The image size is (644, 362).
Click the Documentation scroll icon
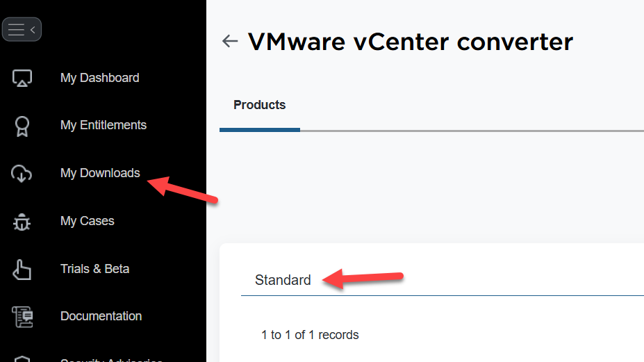tap(22, 317)
